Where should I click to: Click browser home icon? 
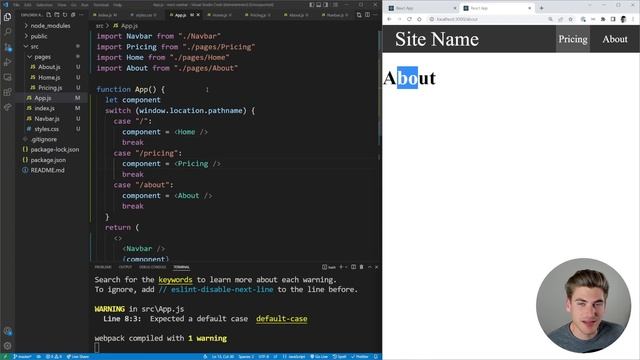tap(419, 19)
